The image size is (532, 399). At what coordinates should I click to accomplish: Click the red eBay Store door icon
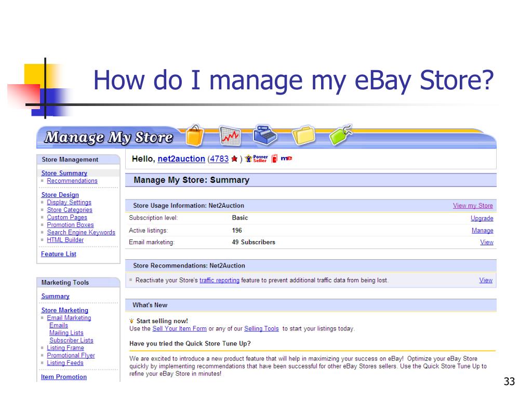tap(274, 158)
